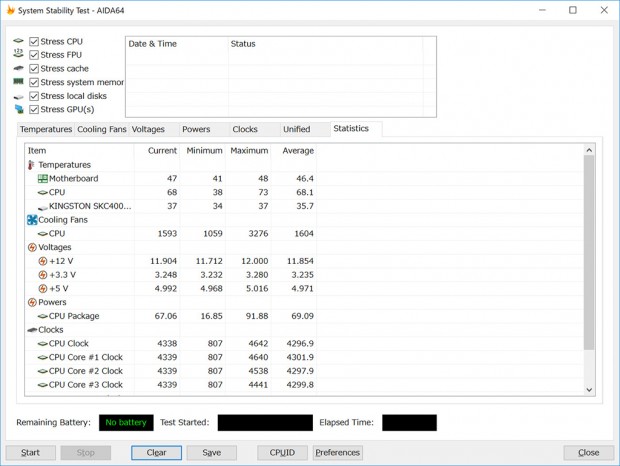
Task: Click the green motherboard icon in Motherboard row
Action: [x=42, y=179]
